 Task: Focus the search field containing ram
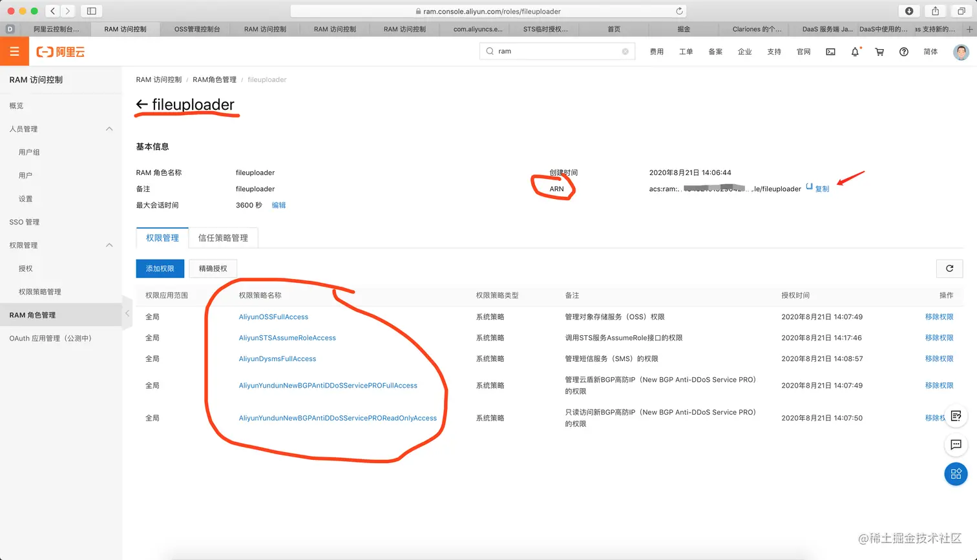(x=556, y=51)
